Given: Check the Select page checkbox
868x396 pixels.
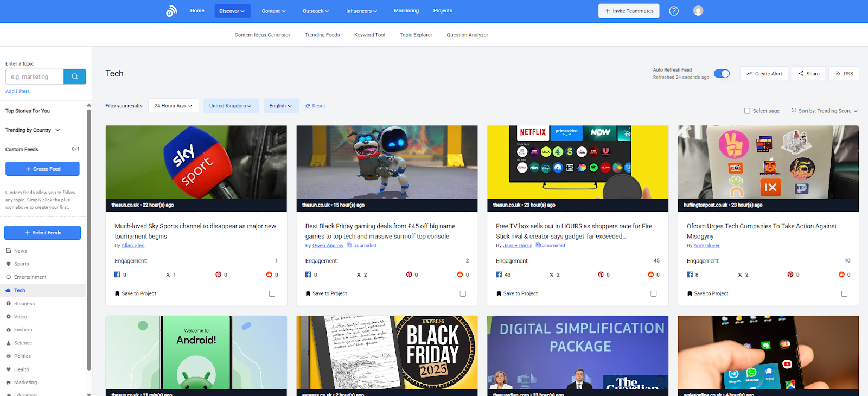Looking at the screenshot, I should (747, 111).
